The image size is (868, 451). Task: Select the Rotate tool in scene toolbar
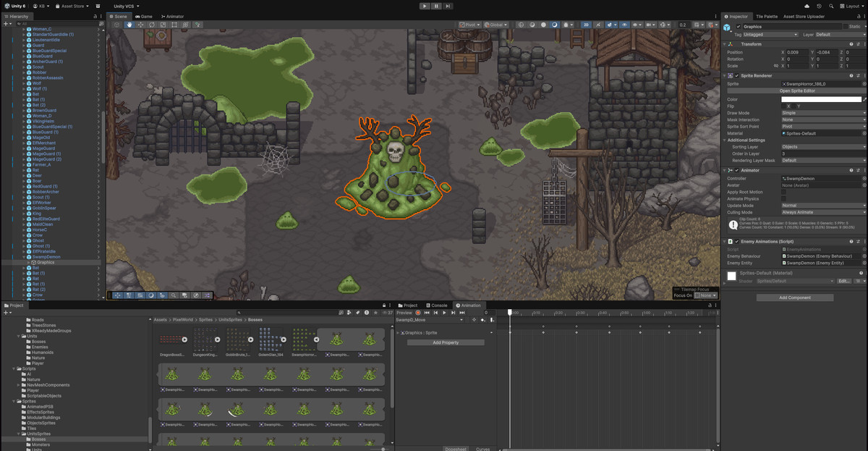152,25
